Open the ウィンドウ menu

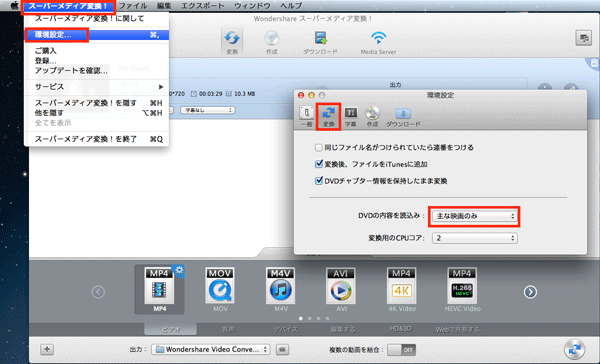point(252,6)
